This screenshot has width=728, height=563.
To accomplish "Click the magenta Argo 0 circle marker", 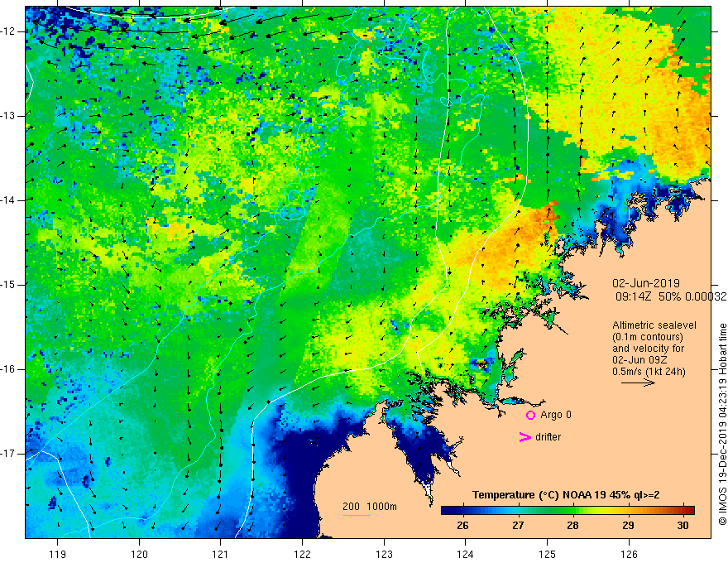I will [x=530, y=416].
